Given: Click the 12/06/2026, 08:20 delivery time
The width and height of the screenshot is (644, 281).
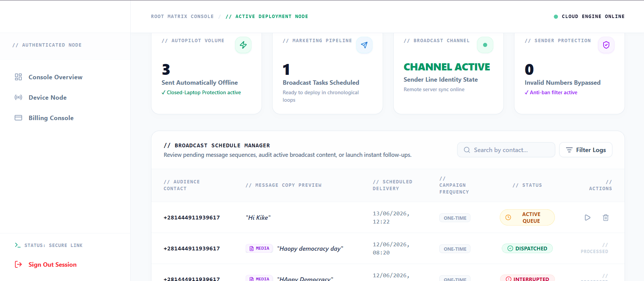Looking at the screenshot, I should (391, 249).
